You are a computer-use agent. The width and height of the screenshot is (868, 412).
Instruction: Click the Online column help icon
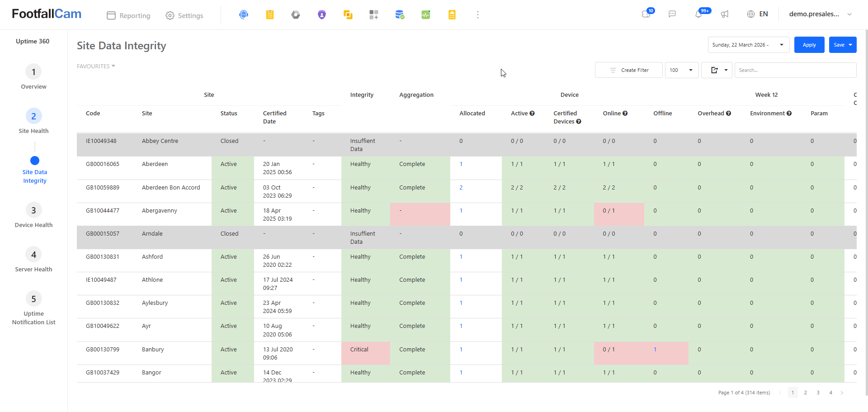(625, 114)
